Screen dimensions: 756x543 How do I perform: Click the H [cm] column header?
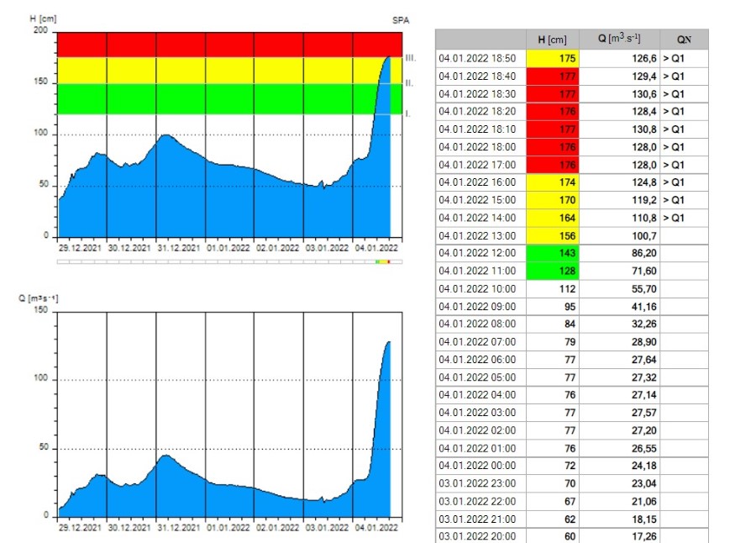553,40
